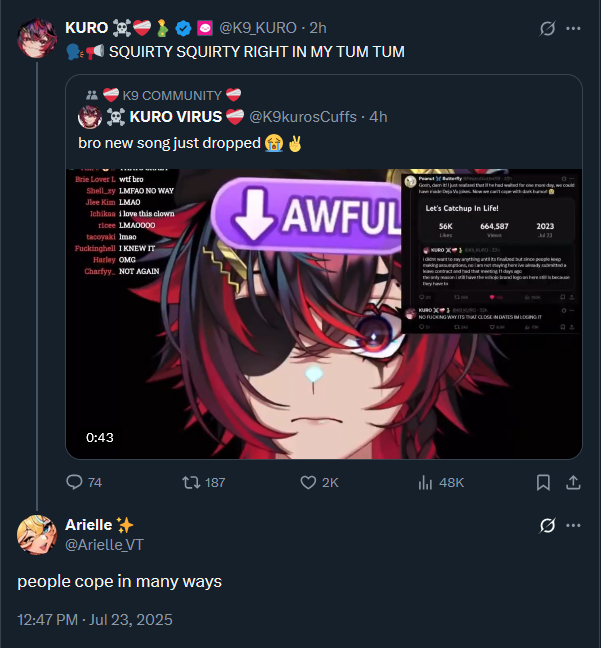The width and height of the screenshot is (601, 648).
Task: Click the reply comment icon showing 74
Action: click(x=74, y=482)
